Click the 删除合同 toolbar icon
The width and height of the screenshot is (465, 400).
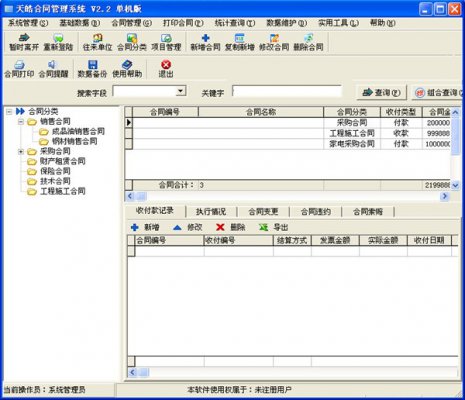click(x=308, y=38)
